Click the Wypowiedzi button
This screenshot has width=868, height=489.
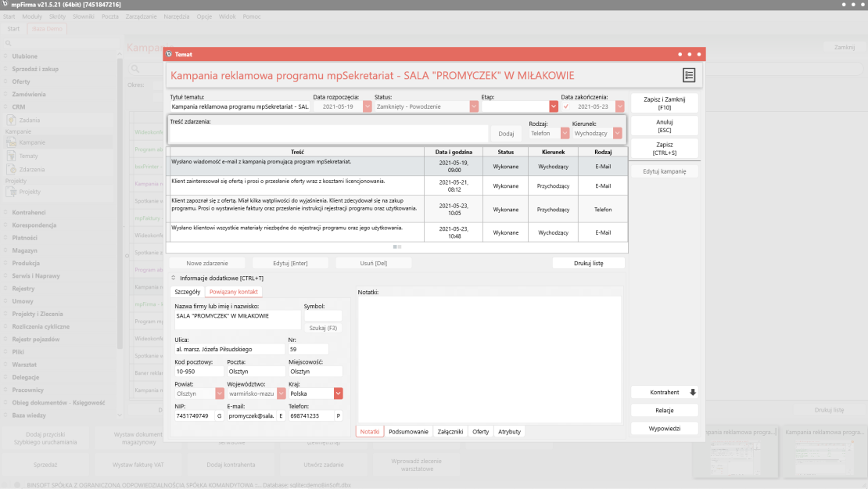(664, 429)
